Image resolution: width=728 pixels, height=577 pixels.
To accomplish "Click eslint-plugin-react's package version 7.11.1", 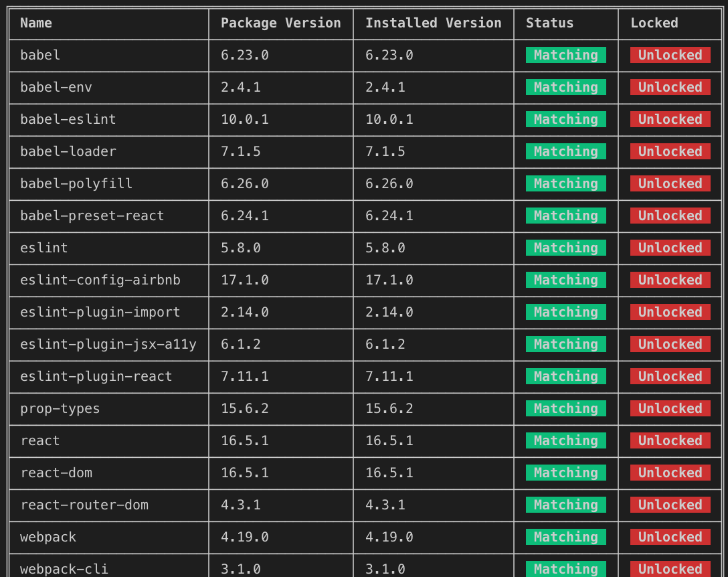I will coord(245,376).
